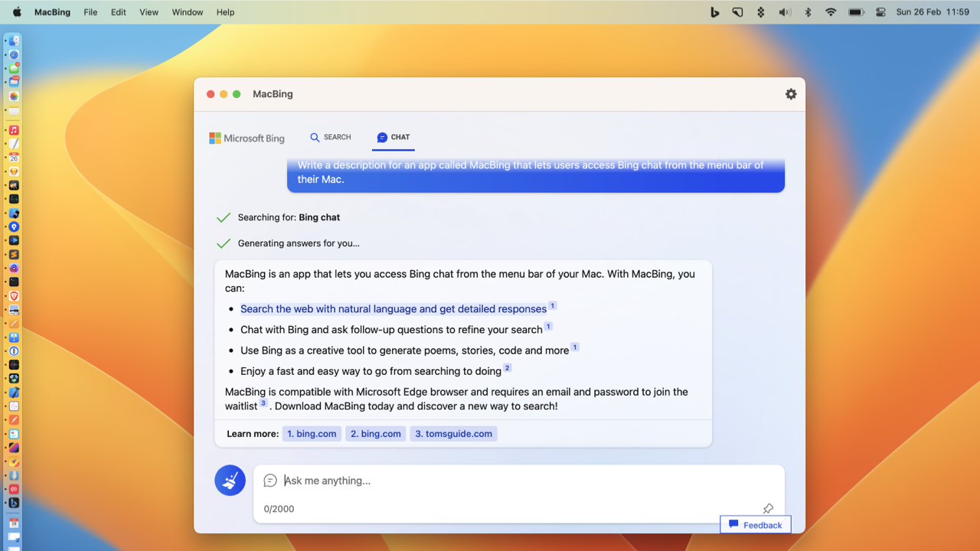Open the Window menu

coord(188,12)
